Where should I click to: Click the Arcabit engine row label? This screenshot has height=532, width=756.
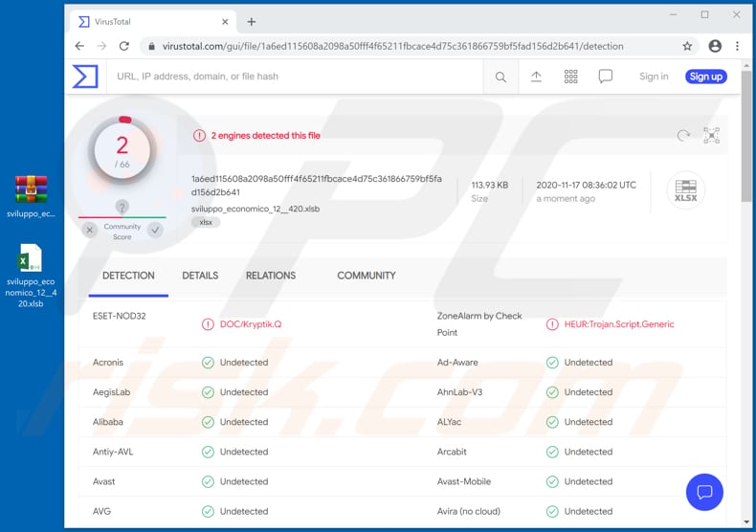[x=452, y=452]
